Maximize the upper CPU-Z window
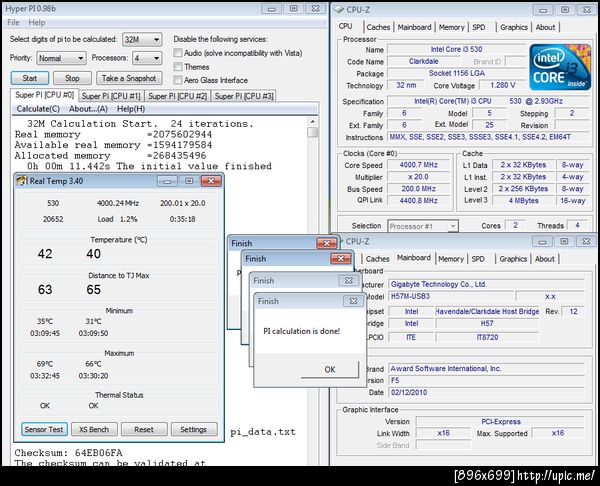 click(x=564, y=10)
